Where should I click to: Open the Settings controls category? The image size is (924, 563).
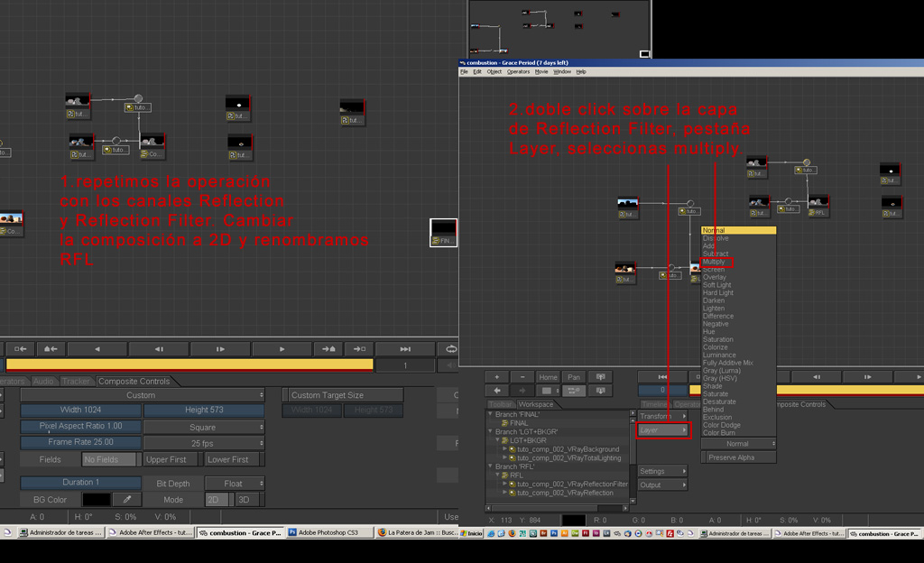click(x=663, y=471)
